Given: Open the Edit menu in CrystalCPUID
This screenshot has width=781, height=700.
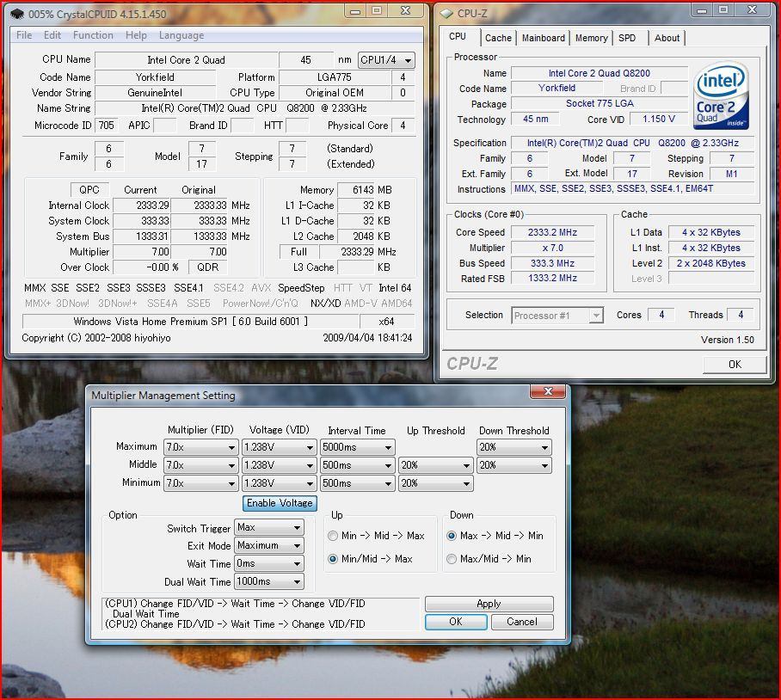Looking at the screenshot, I should (52, 35).
